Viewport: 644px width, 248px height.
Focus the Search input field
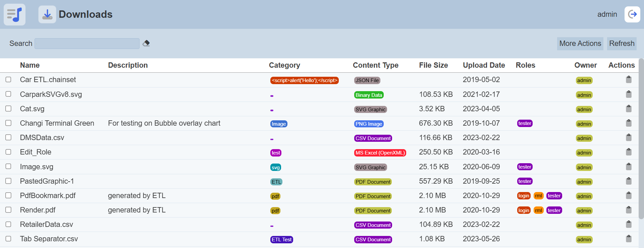(x=87, y=44)
